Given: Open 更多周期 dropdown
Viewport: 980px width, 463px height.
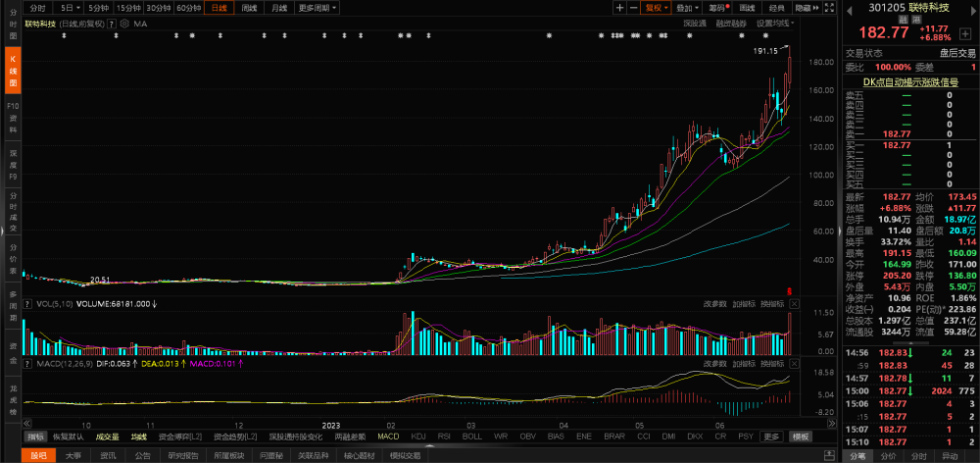Looking at the screenshot, I should (317, 8).
